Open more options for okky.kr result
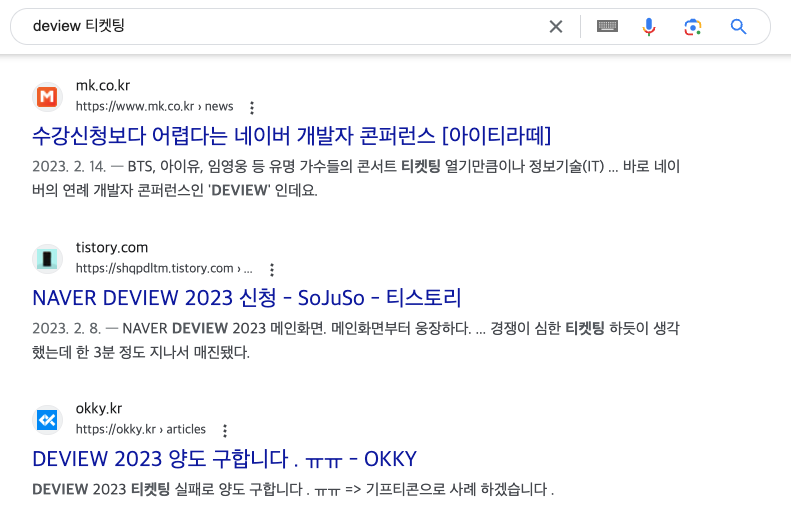Viewport: 791px width, 513px height. pos(225,430)
